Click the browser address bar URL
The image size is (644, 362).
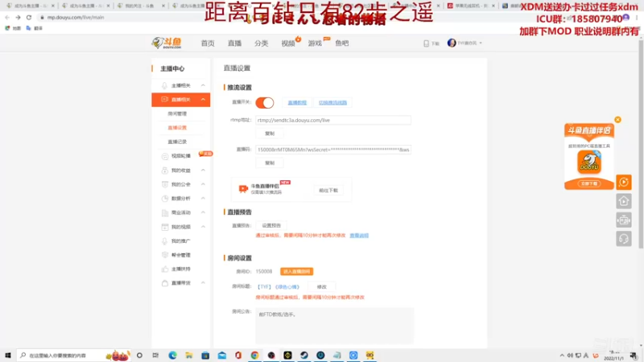coord(76,17)
